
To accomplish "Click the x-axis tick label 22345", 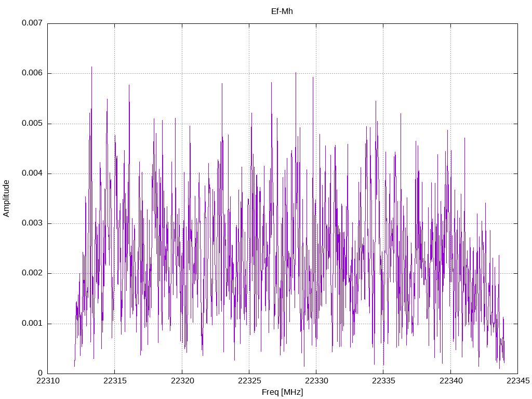I will [518, 381].
